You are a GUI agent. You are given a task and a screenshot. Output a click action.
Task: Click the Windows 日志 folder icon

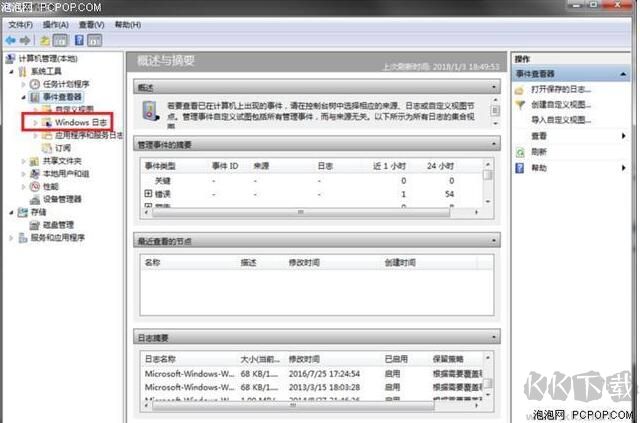point(47,122)
